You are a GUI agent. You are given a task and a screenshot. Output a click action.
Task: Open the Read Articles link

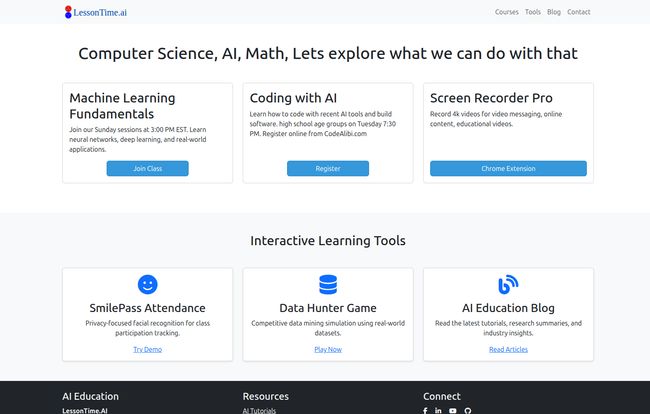click(x=508, y=349)
